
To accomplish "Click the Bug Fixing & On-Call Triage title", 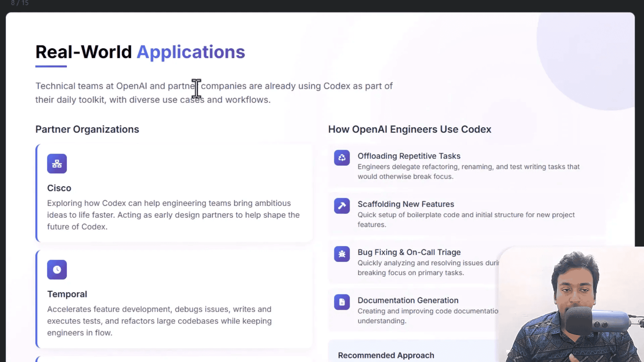I will coord(409,252).
